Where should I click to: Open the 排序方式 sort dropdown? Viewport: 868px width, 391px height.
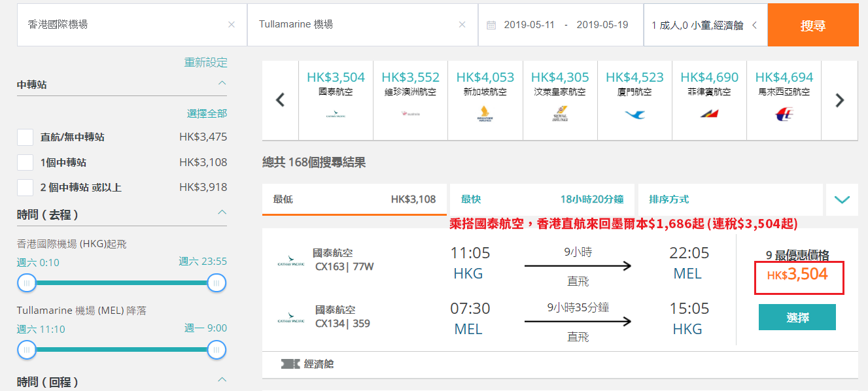pyautogui.click(x=730, y=199)
